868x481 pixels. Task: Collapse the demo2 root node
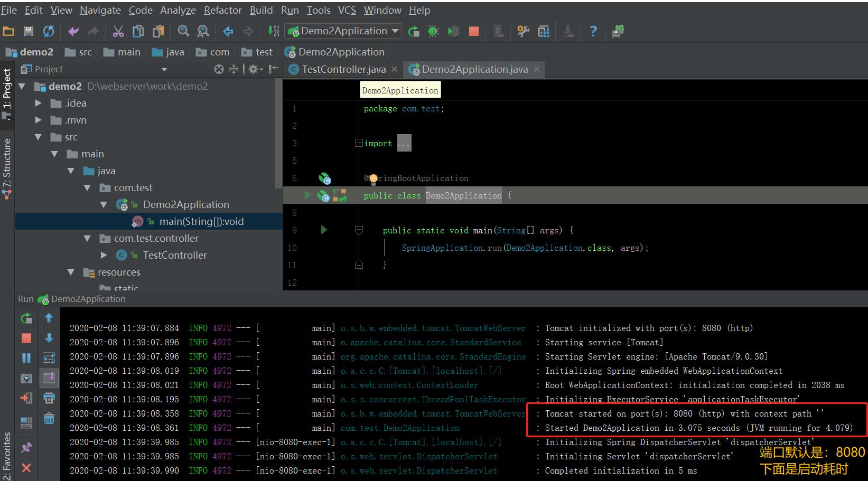22,86
